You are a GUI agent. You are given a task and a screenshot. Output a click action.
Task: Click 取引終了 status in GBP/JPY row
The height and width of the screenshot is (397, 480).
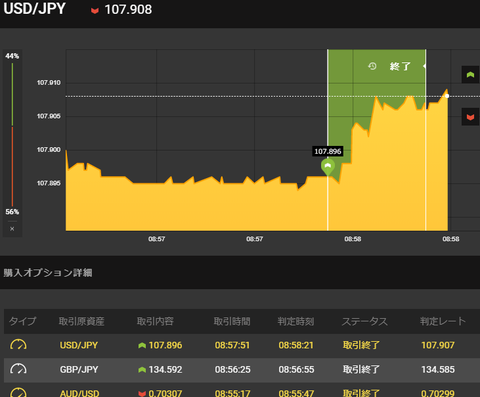(x=361, y=370)
